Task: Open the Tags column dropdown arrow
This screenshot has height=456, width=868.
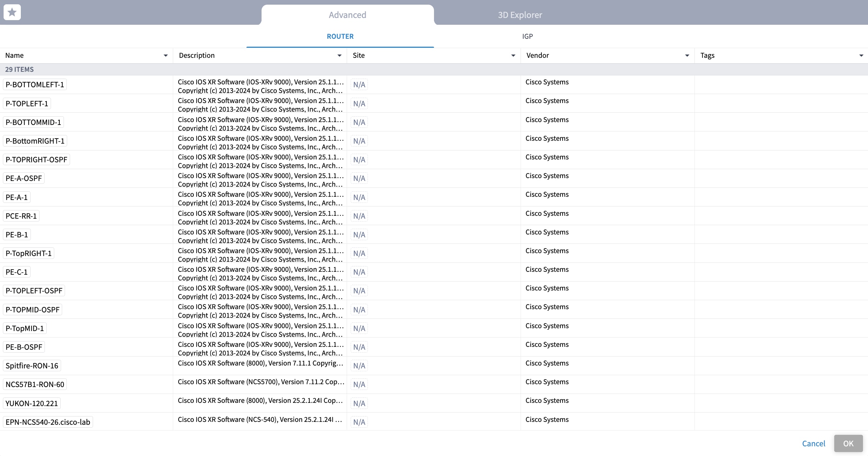Action: click(x=861, y=56)
